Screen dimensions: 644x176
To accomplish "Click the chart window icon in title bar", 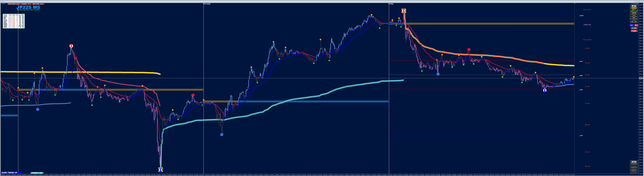I will pyautogui.click(x=1, y=2).
